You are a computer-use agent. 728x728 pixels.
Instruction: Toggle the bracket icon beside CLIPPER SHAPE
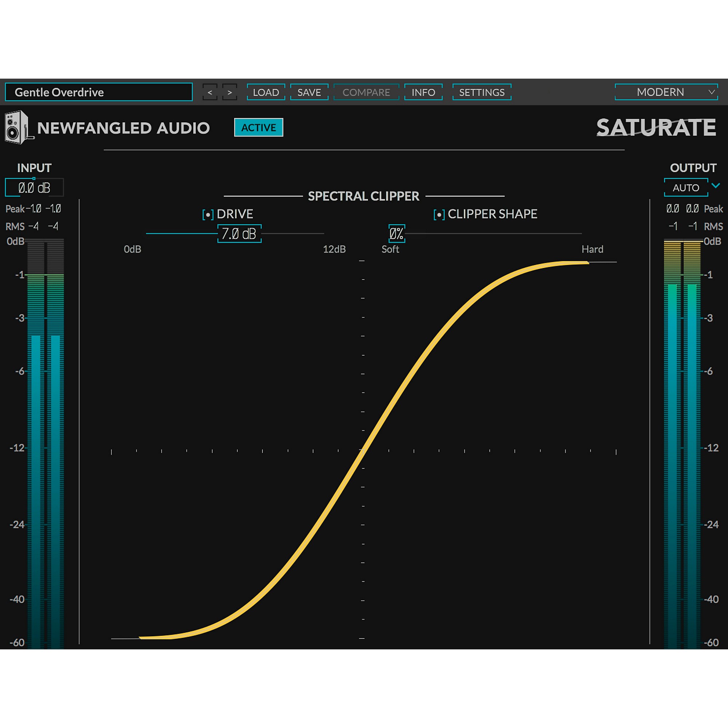(439, 215)
